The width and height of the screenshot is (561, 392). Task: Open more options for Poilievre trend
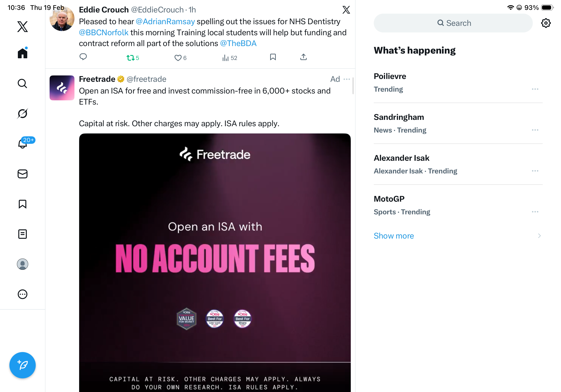(535, 89)
